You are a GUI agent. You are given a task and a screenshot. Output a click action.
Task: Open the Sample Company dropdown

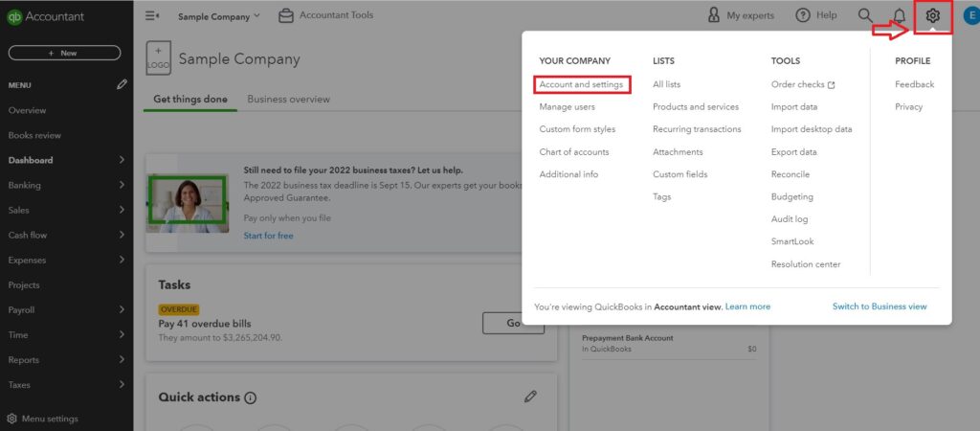[219, 17]
